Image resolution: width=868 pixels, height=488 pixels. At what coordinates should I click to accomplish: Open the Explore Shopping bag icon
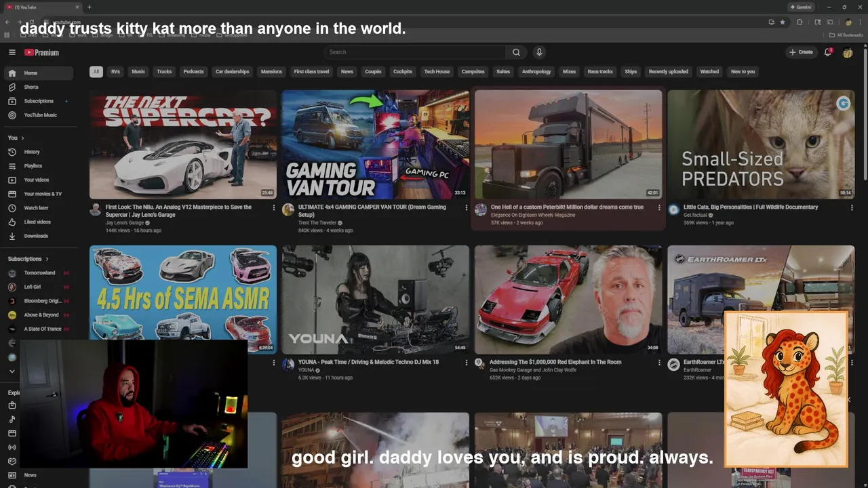(x=12, y=405)
